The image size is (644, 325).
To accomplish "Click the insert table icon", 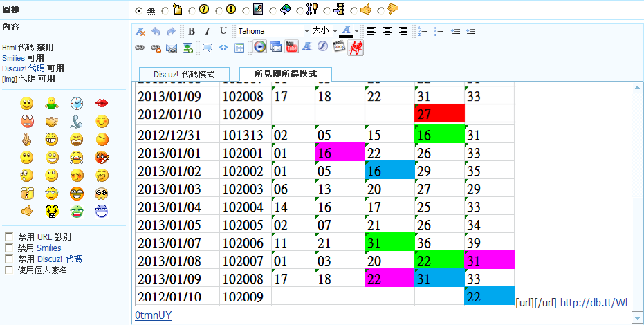I will click(x=239, y=48).
